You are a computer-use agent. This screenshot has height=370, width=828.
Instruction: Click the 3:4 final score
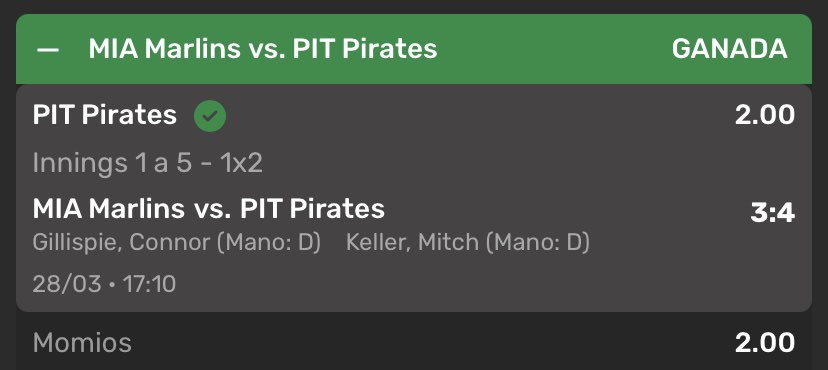(773, 213)
